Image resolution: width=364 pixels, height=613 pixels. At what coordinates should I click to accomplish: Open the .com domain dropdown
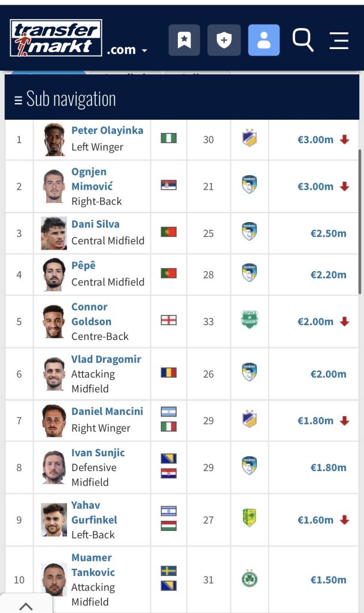(127, 50)
